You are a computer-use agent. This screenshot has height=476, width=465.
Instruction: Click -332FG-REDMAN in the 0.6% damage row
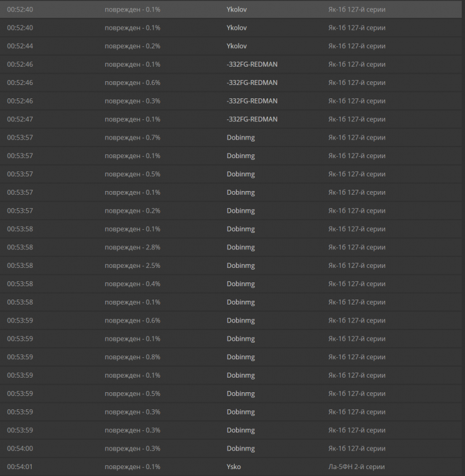[x=252, y=83]
